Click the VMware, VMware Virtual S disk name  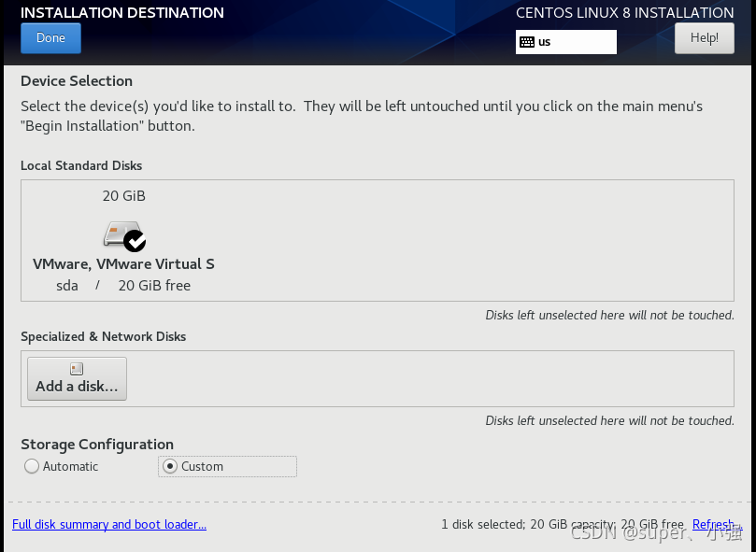tap(123, 264)
